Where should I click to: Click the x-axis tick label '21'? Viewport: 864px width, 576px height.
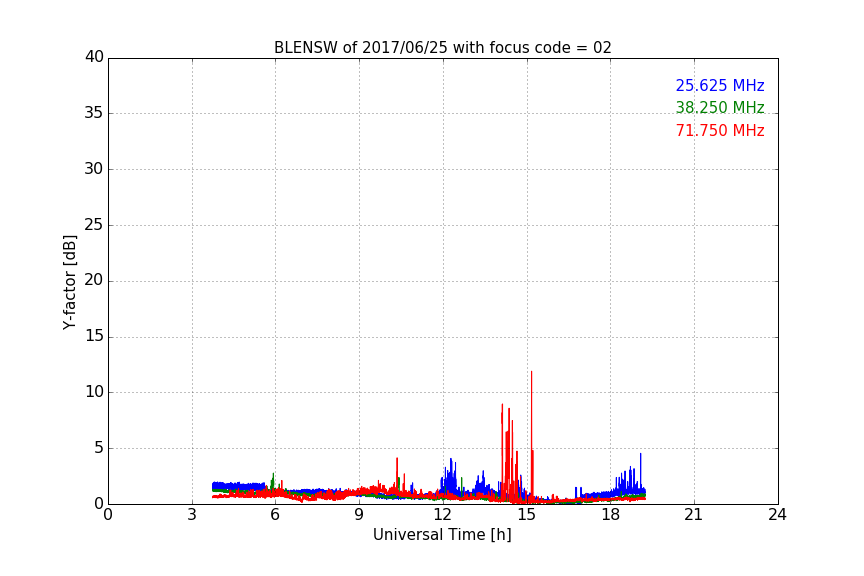(694, 515)
